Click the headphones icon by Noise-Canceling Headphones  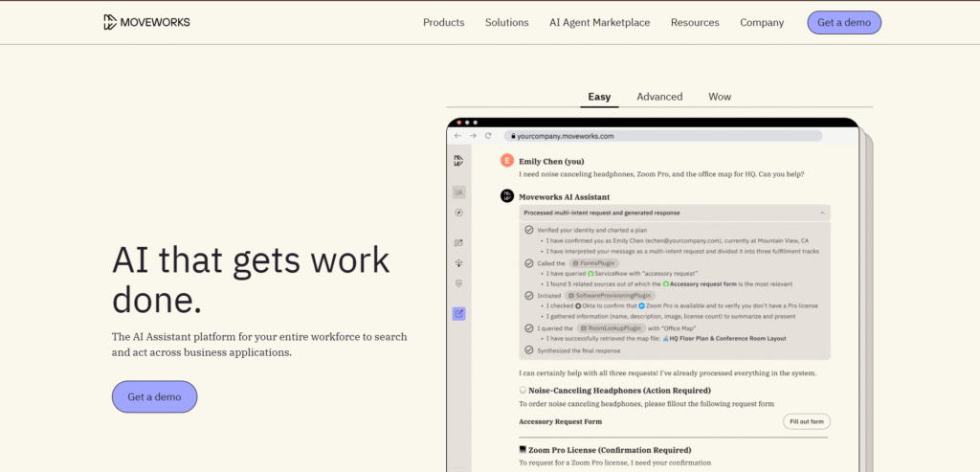click(x=523, y=390)
